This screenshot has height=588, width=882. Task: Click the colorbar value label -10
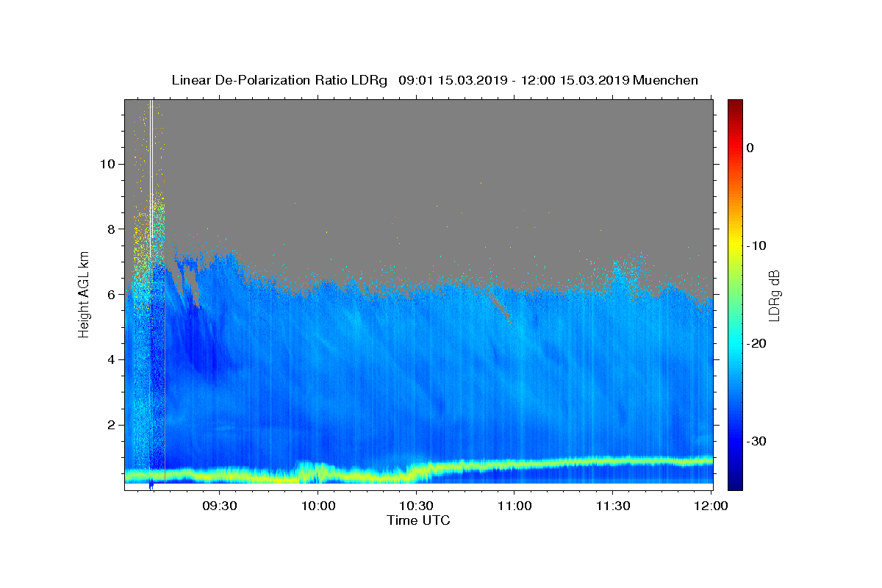[x=757, y=245]
